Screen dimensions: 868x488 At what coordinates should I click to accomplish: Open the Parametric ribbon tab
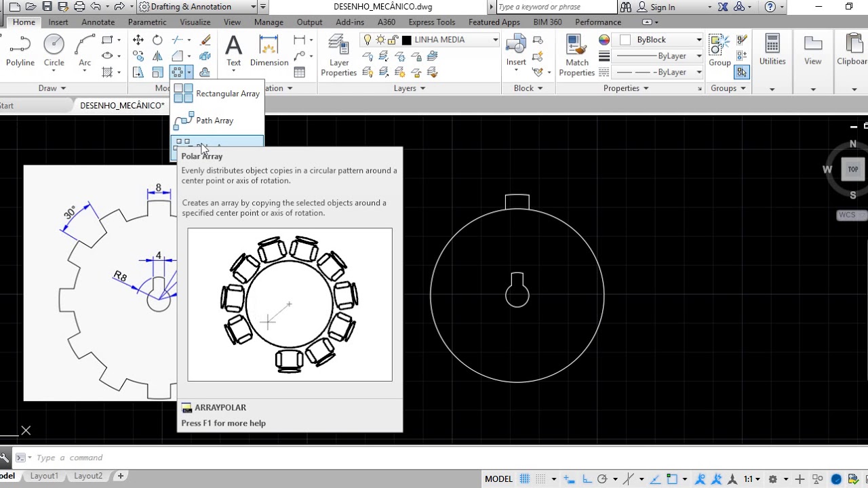147,22
